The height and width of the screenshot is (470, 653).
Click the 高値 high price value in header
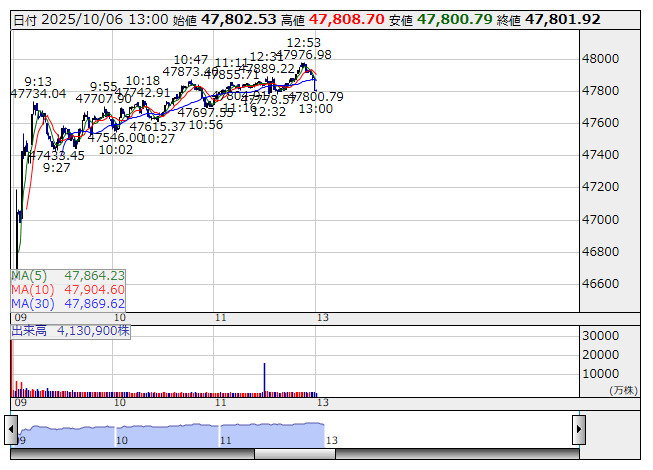pos(345,19)
